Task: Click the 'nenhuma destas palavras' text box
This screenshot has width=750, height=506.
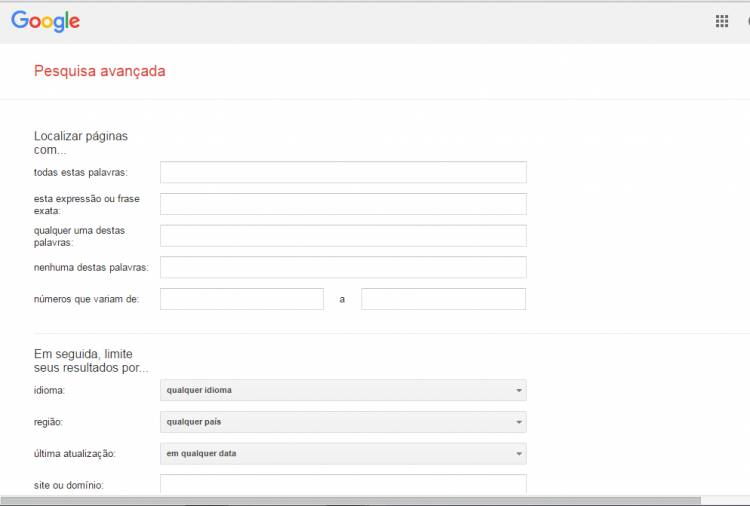Action: [x=343, y=267]
